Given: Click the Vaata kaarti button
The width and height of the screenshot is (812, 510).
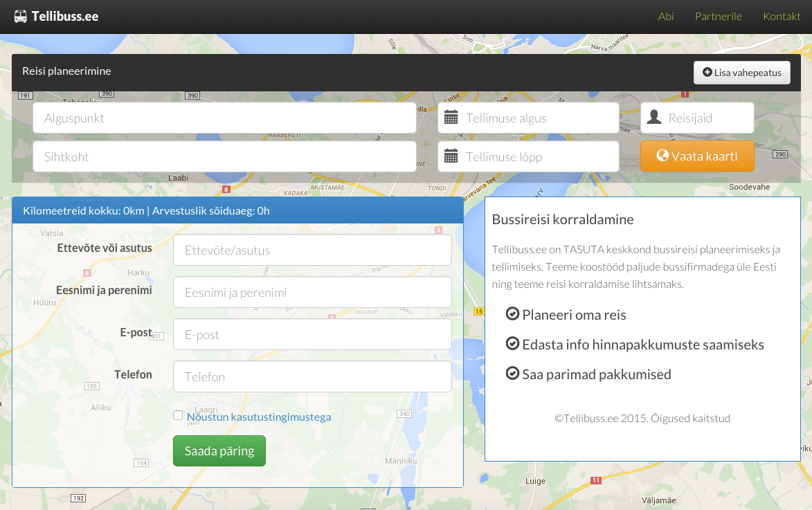Looking at the screenshot, I should pos(697,156).
